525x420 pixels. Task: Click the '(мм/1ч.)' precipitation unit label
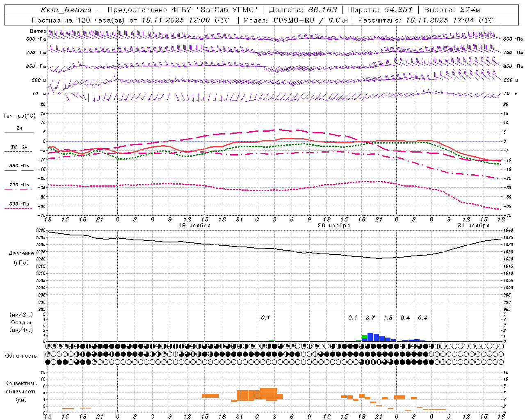[21, 331]
